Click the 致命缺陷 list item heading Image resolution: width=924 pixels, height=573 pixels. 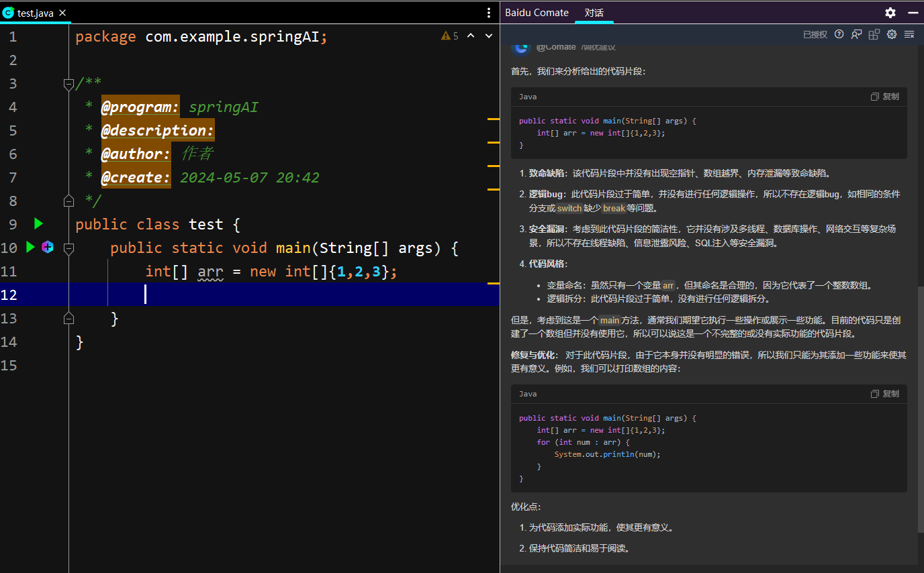point(548,173)
